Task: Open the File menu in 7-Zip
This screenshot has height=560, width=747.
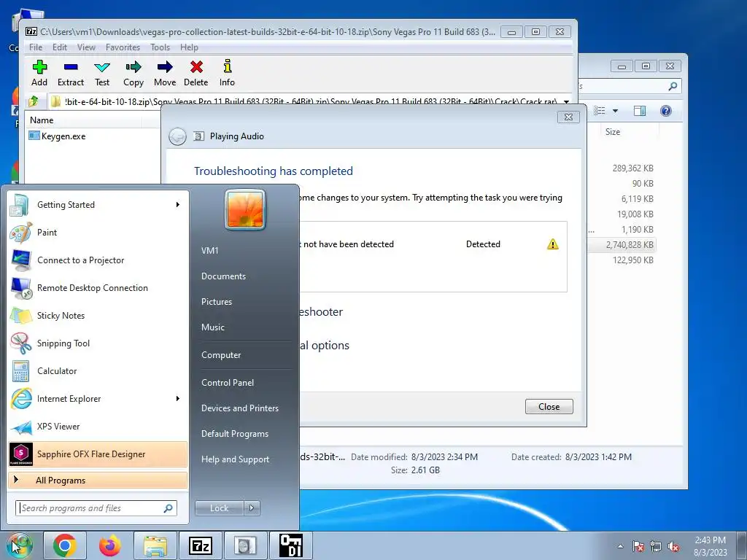Action: click(36, 47)
